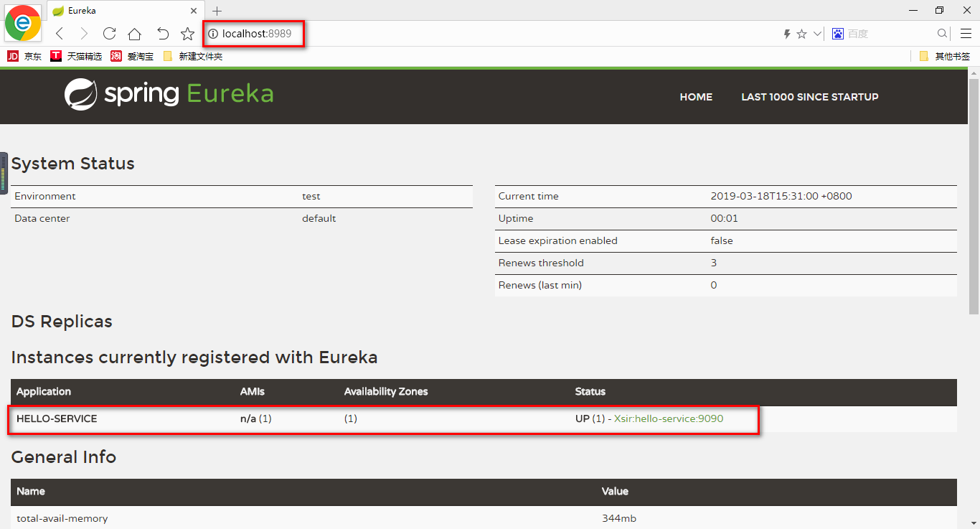This screenshot has width=980, height=529.
Task: Click the General Info heading
Action: (64, 457)
